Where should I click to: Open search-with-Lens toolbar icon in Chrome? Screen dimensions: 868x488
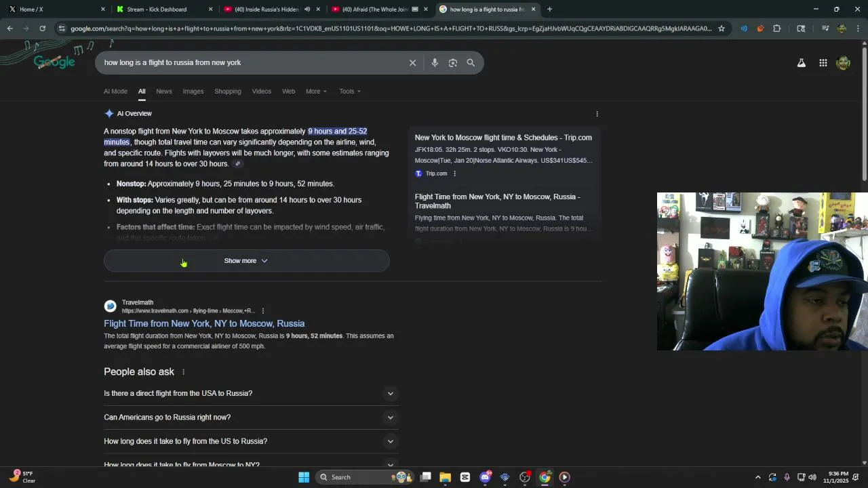coord(801,28)
